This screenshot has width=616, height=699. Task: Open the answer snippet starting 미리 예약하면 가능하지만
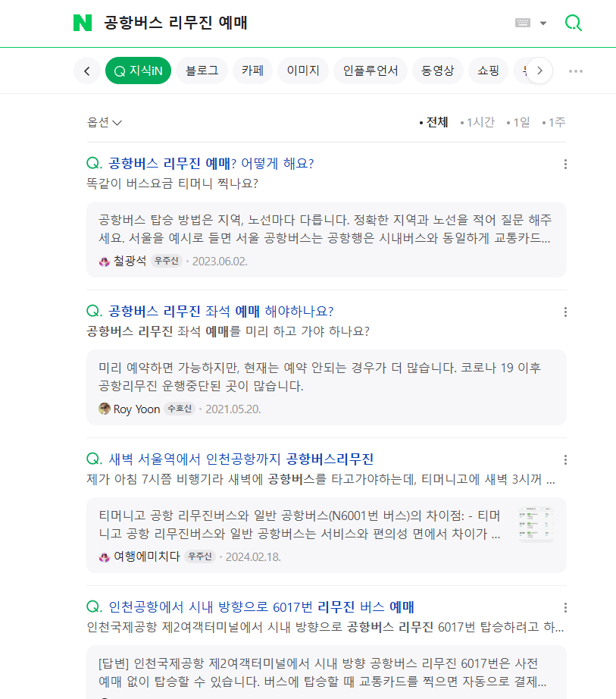(x=319, y=377)
